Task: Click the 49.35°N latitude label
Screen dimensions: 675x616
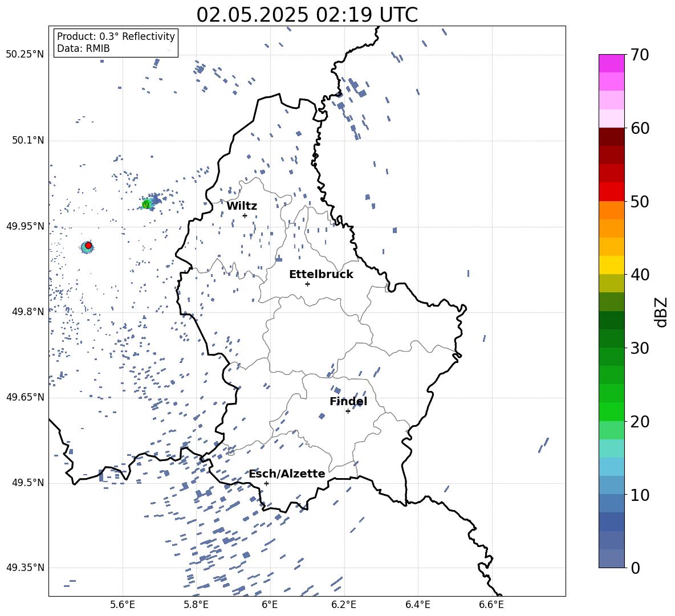Action: 25,568
